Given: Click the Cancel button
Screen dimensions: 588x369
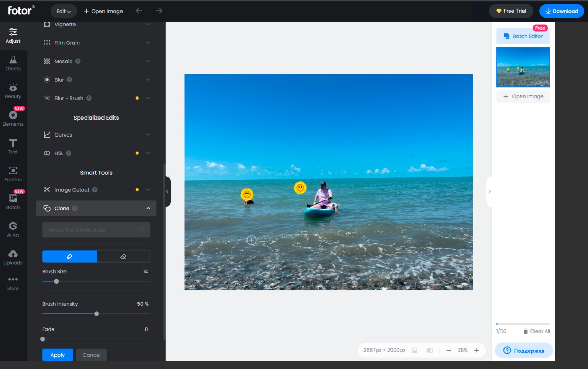Looking at the screenshot, I should [x=91, y=355].
